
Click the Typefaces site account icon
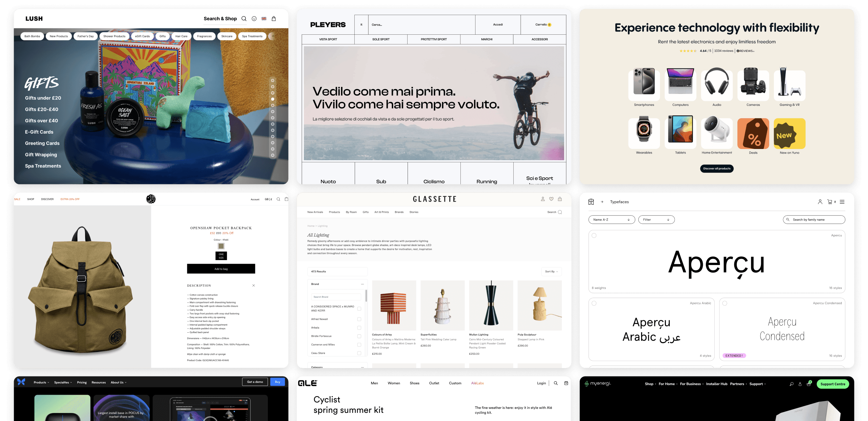(x=820, y=202)
